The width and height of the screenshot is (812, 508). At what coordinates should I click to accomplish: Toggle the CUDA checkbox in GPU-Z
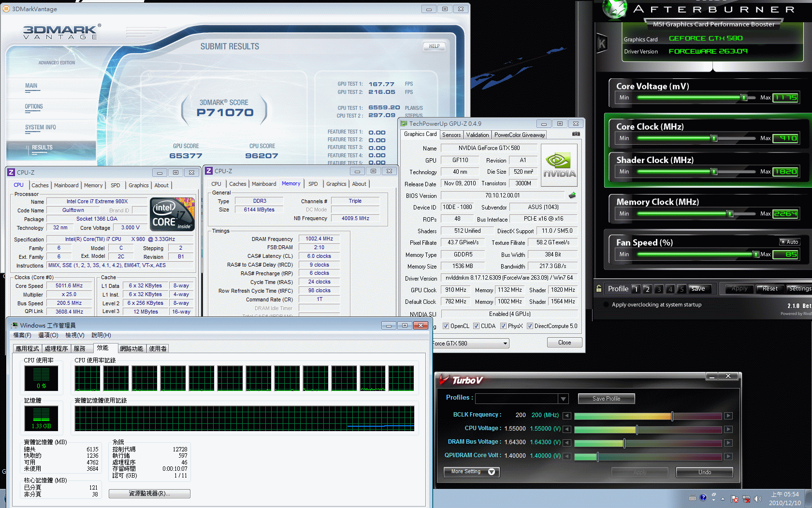point(477,326)
